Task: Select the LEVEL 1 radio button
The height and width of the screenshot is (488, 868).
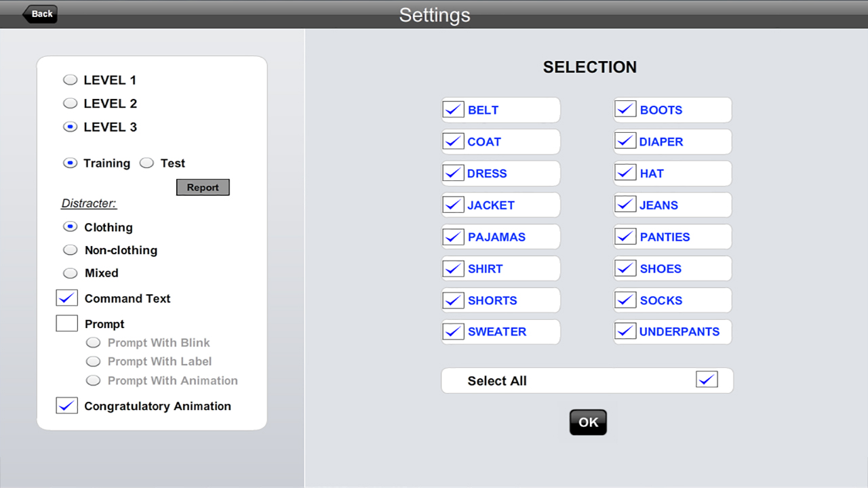Action: (71, 80)
